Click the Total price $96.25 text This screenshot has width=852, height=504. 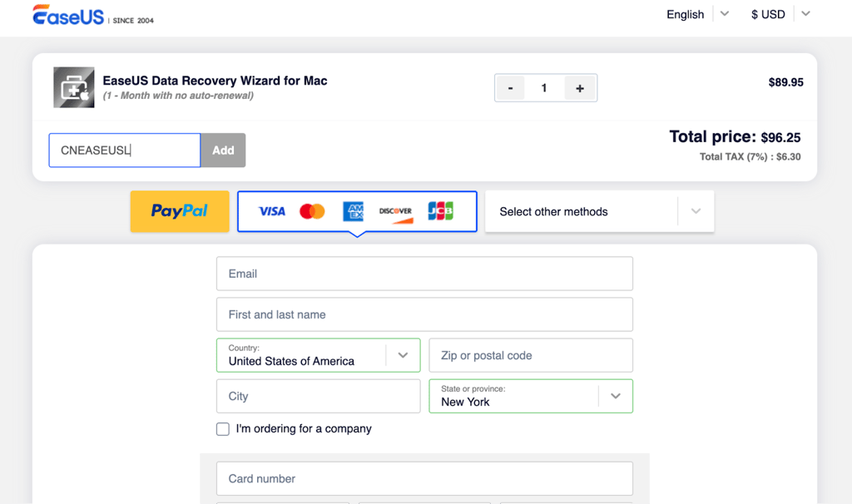tap(735, 137)
